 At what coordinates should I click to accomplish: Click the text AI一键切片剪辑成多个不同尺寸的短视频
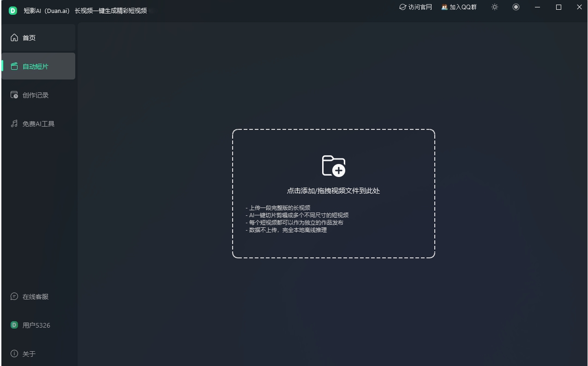tap(299, 215)
